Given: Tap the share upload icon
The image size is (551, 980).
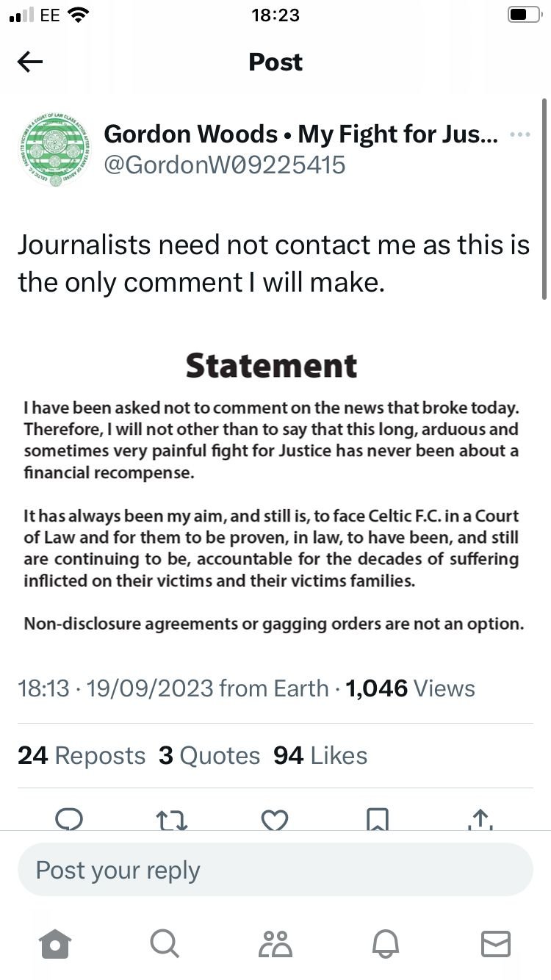Looking at the screenshot, I should click(479, 819).
